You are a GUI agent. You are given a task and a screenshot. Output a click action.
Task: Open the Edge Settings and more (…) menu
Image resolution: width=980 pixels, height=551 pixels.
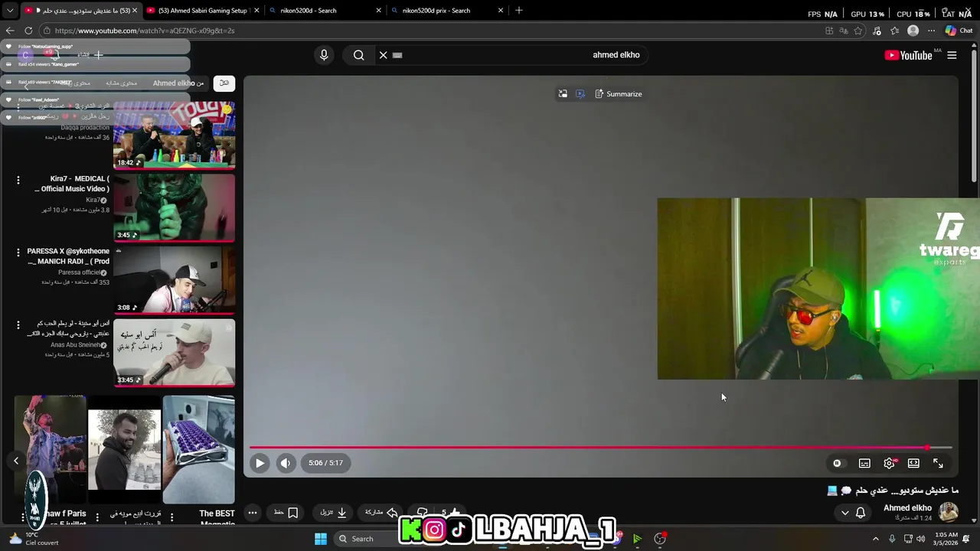pyautogui.click(x=931, y=31)
